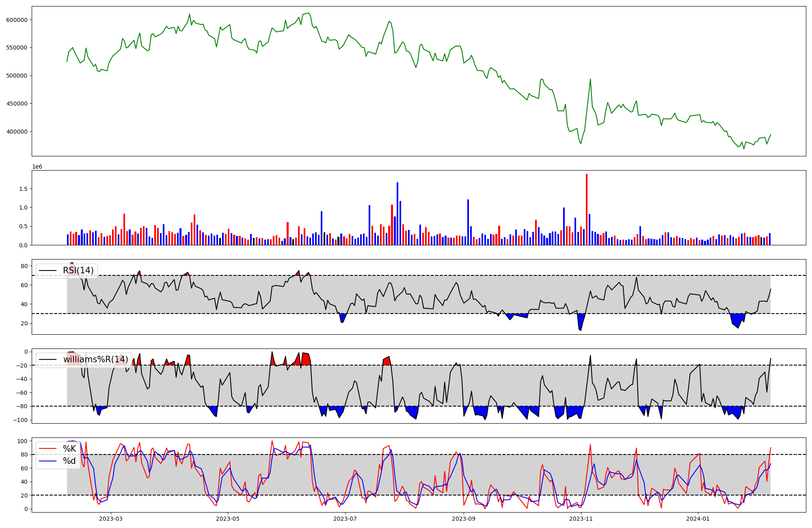Click the 2023-07 x-axis date label
812x528 pixels.
[345, 519]
